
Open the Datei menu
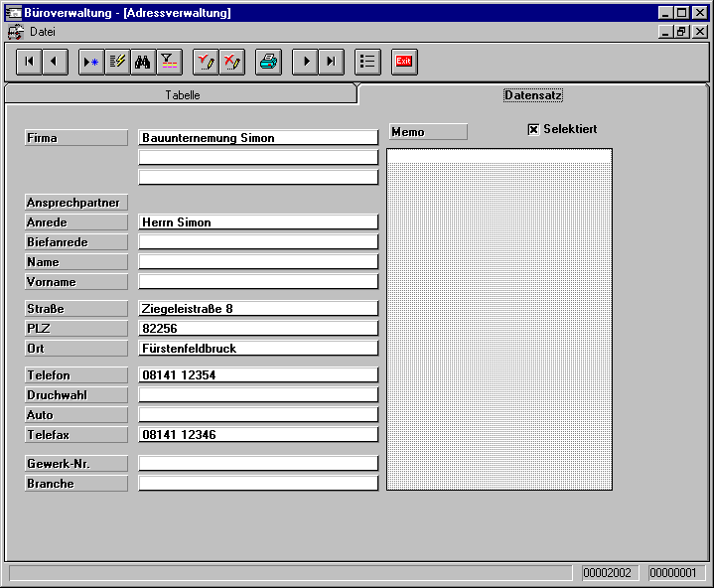point(43,32)
